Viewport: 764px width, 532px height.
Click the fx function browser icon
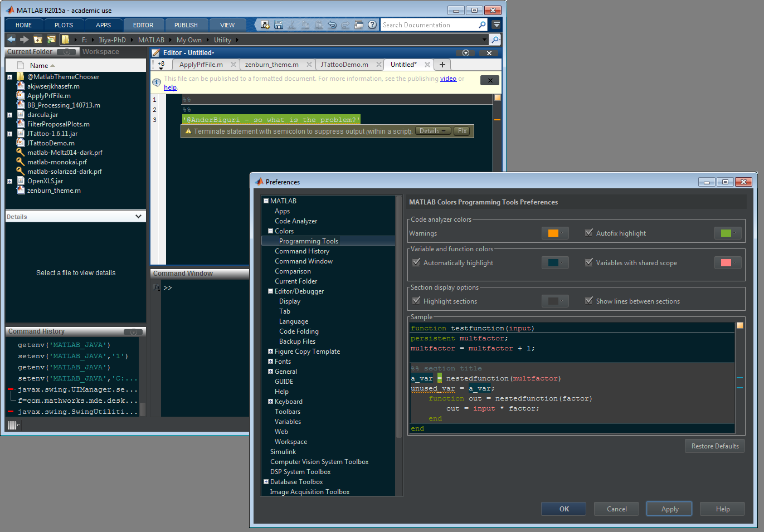pos(157,287)
